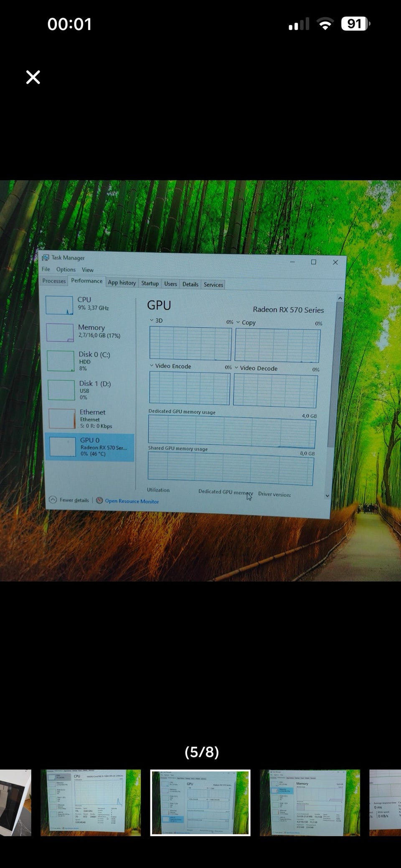Screen dimensions: 401x868
Task: Click the Radeon RX 570 Series heading
Action: coord(288,310)
